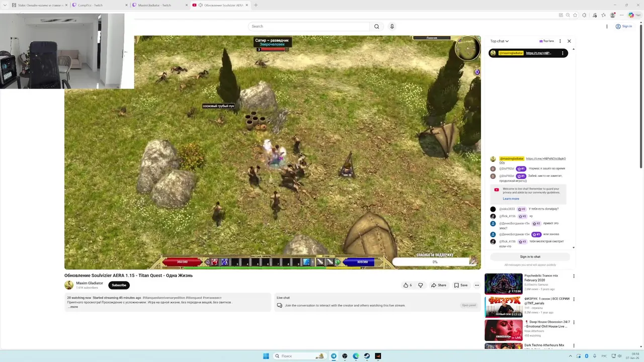Open more actions menu beside Save

477,285
